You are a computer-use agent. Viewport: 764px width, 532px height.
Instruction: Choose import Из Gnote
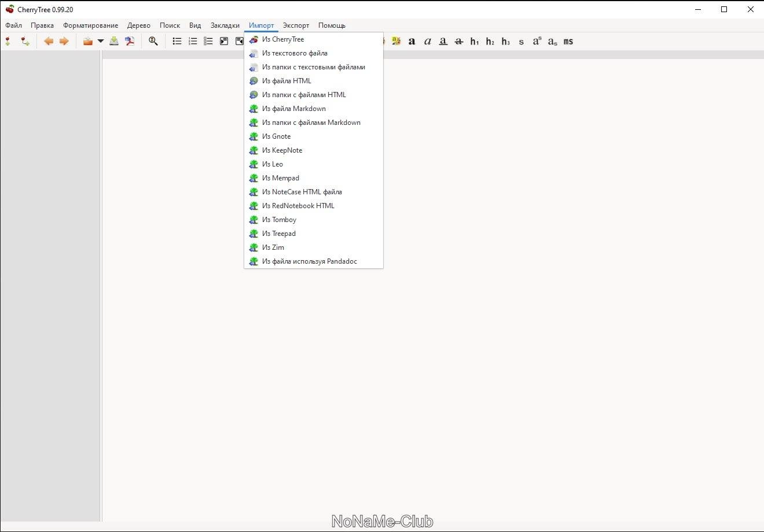[314, 136]
